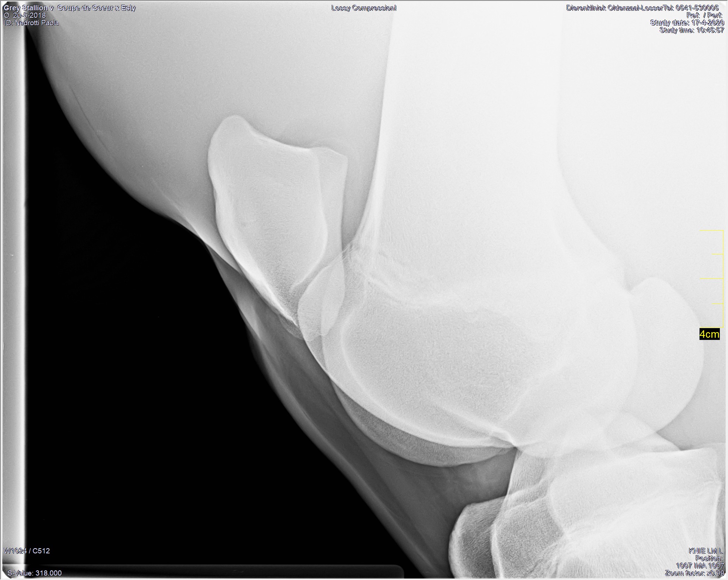Click the yellow '4cm' scale label

click(x=710, y=334)
